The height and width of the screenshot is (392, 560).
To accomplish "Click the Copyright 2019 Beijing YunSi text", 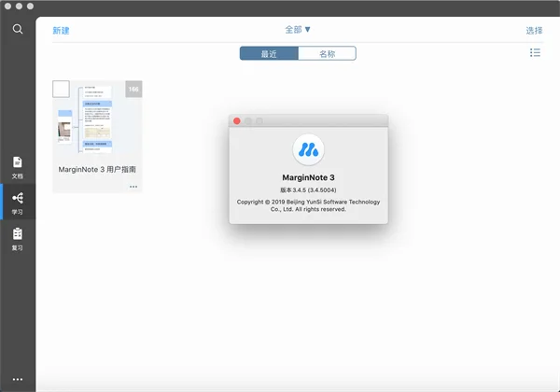I will pos(308,205).
